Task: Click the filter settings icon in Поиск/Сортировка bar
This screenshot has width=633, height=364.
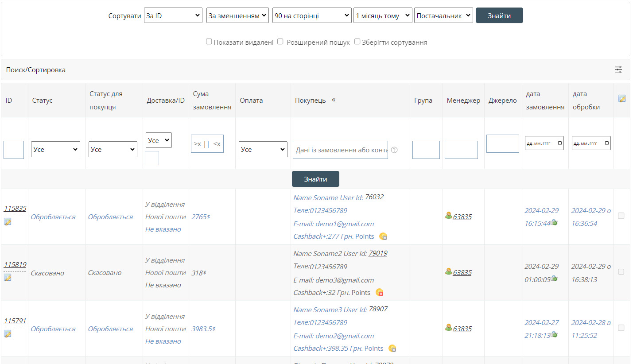Action: coord(618,70)
